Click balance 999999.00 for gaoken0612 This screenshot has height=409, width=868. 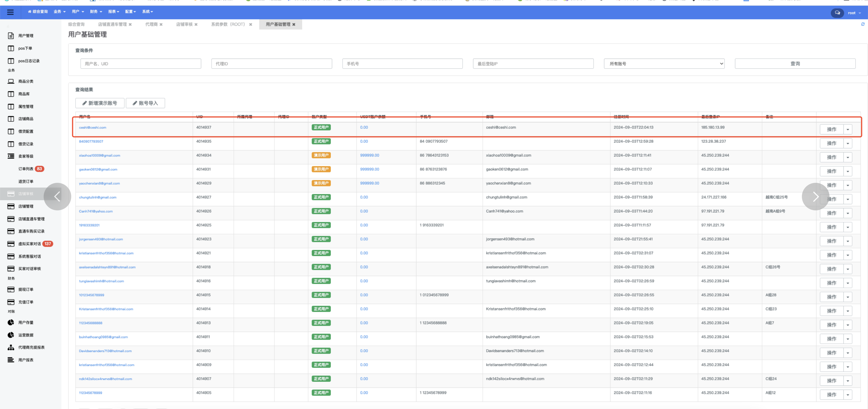point(370,169)
